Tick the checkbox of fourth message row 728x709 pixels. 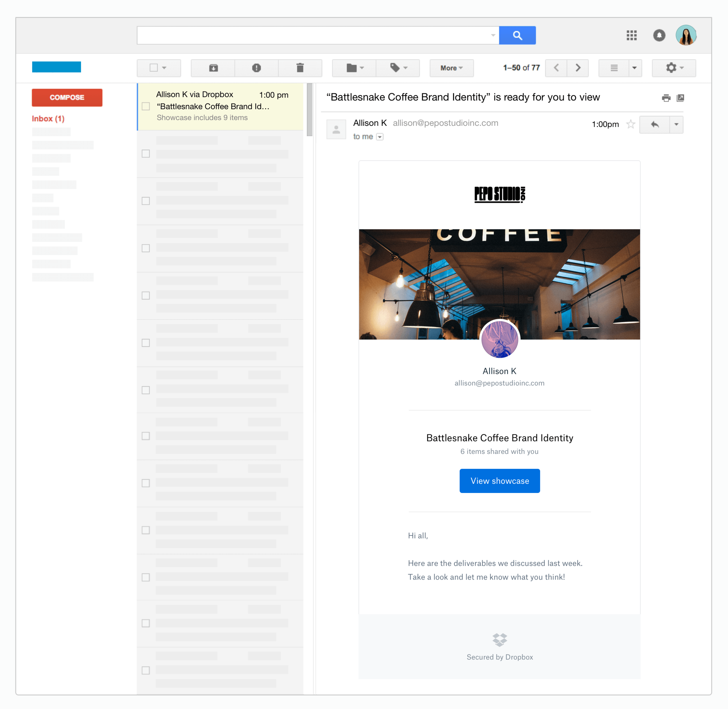pos(146,248)
